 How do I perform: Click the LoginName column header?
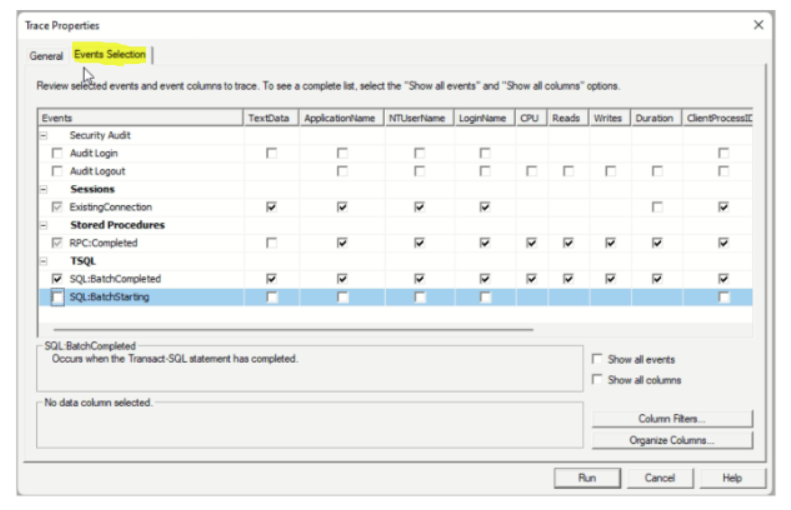point(483,118)
